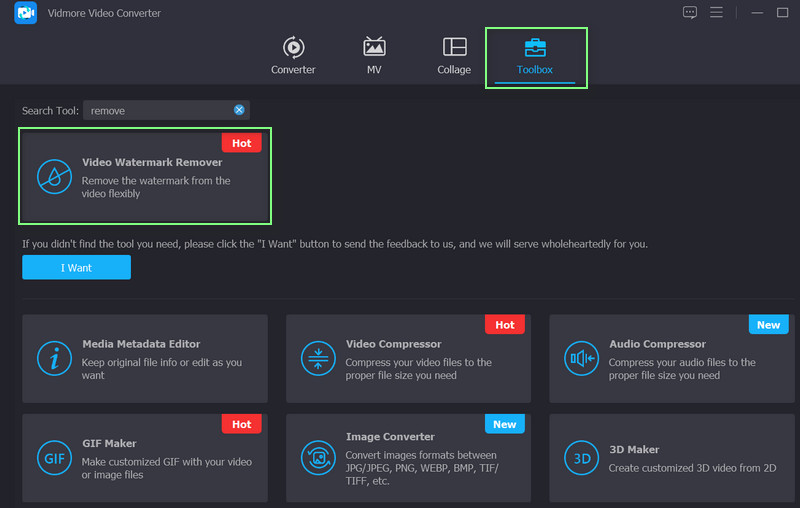Click the Video Watermark Remover water-drop icon
800x508 pixels.
click(54, 176)
